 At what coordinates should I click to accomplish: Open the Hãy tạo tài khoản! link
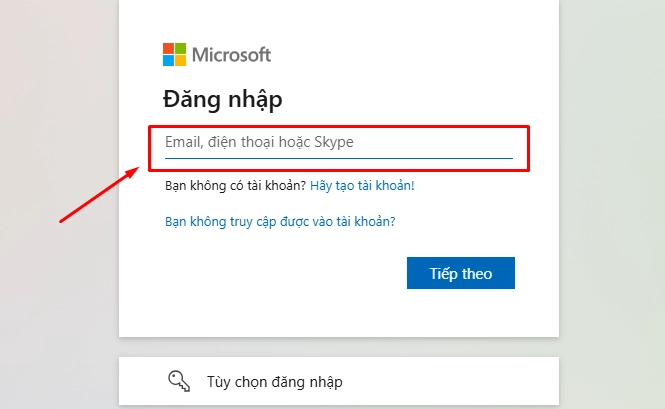(x=362, y=186)
